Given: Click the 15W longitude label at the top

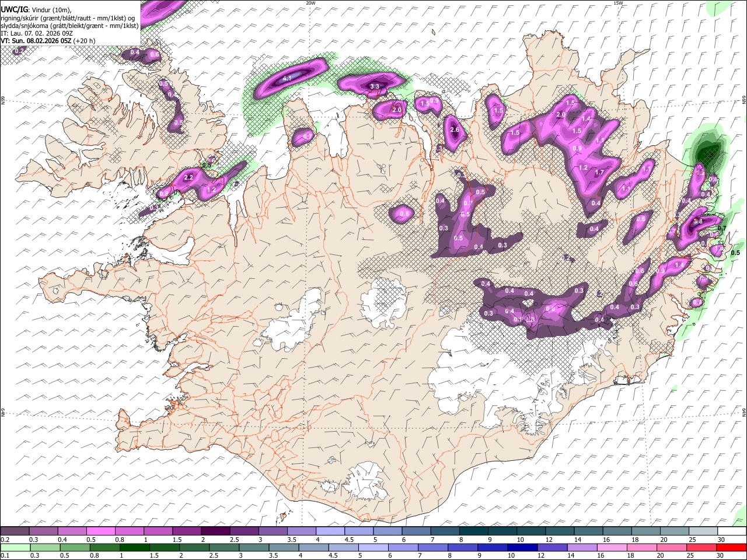Looking at the screenshot, I should coord(618,3).
